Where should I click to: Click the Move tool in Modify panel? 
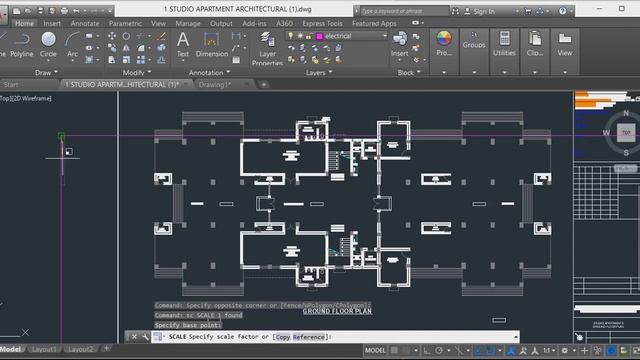[x=111, y=36]
